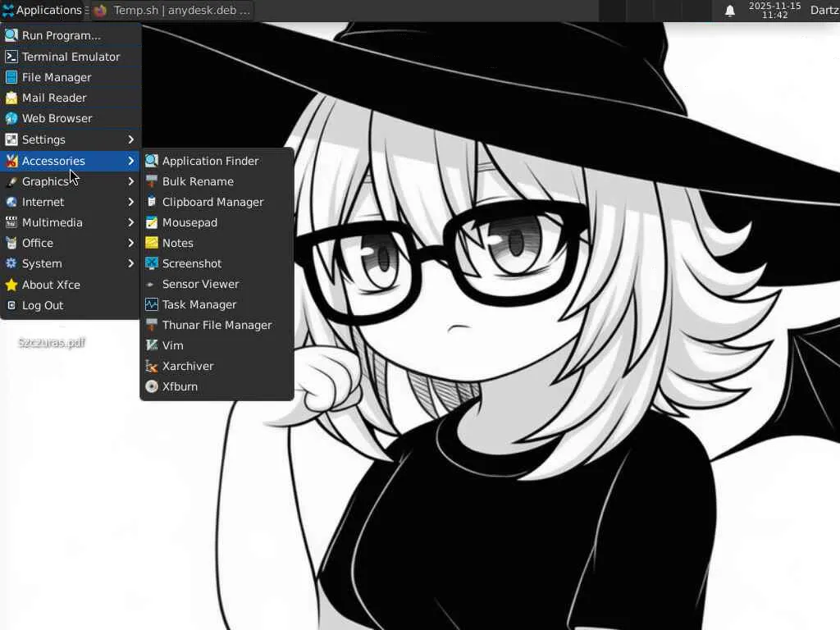Expand the Office submenu arrow

click(x=130, y=243)
